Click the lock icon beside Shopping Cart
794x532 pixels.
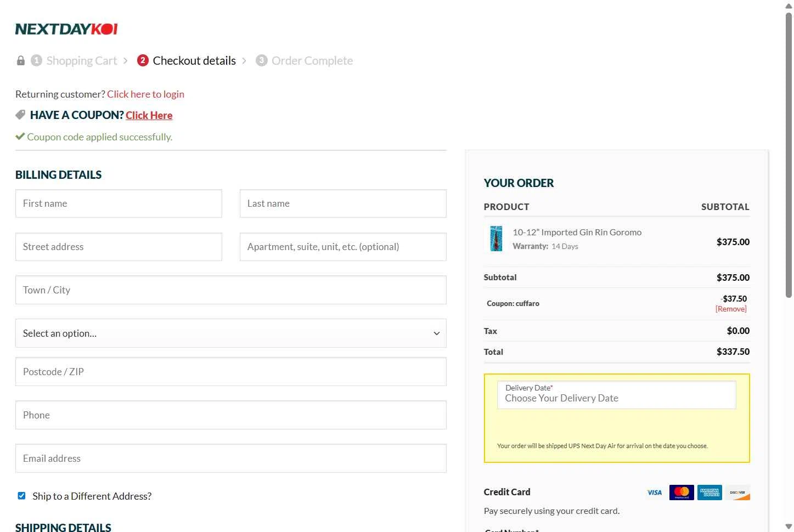tap(21, 60)
